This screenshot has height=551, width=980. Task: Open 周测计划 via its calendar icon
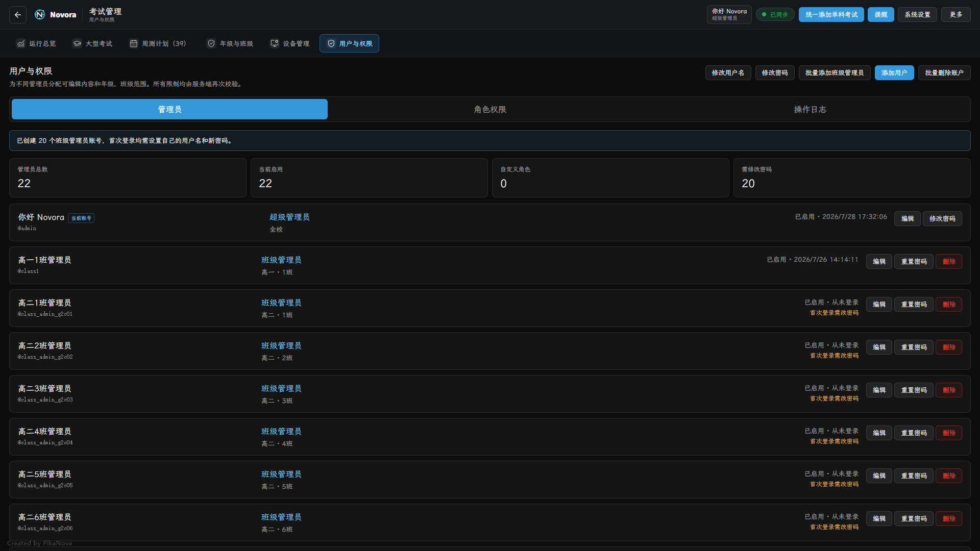[134, 43]
